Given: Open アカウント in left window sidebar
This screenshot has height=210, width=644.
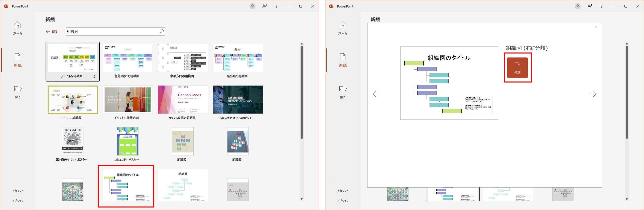Looking at the screenshot, I should pos(18,191).
